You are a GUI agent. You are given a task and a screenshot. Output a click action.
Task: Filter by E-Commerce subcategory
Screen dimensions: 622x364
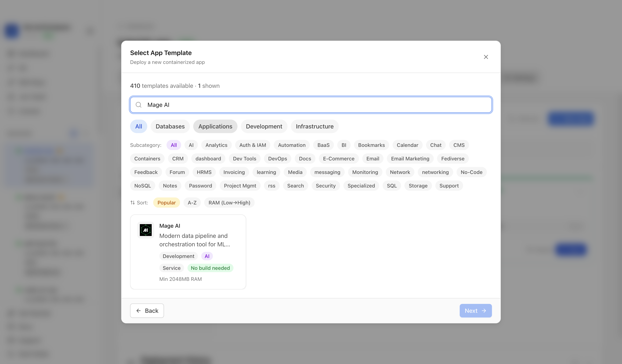339,159
